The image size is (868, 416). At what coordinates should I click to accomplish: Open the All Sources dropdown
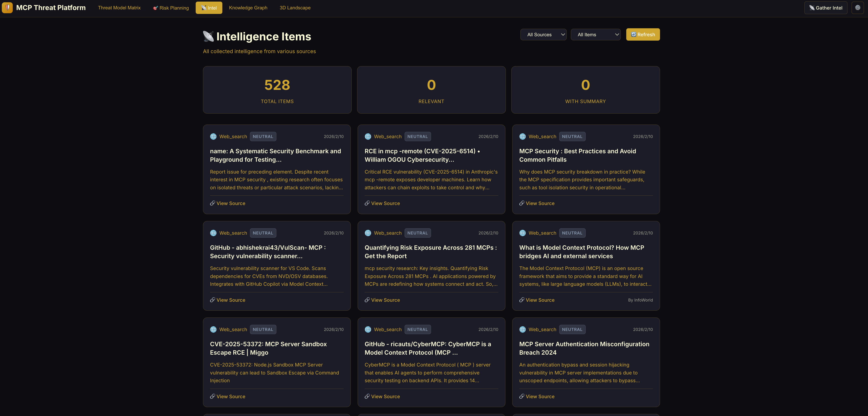(x=543, y=34)
